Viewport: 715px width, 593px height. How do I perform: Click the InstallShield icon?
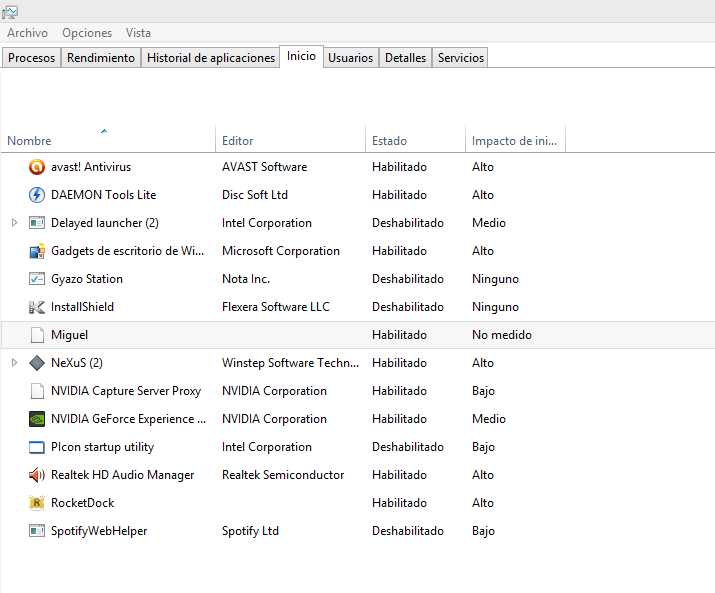click(x=36, y=307)
